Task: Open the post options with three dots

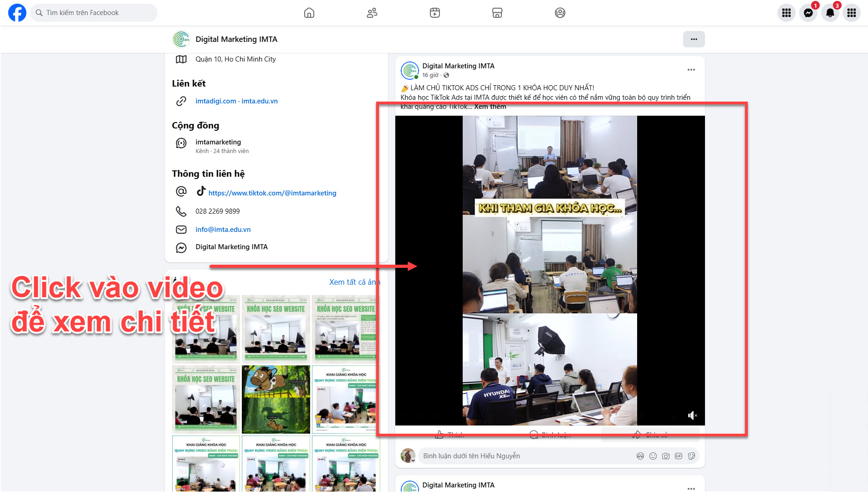Action: 691,69
